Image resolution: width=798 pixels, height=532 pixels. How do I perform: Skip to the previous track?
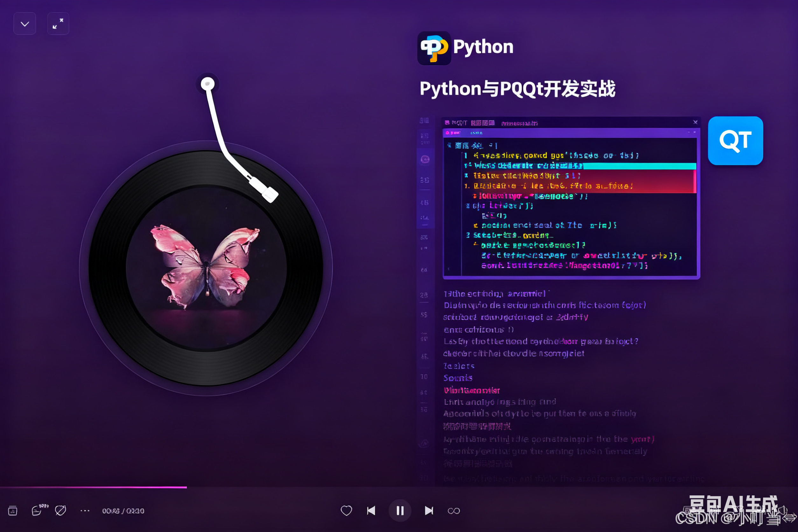371,511
